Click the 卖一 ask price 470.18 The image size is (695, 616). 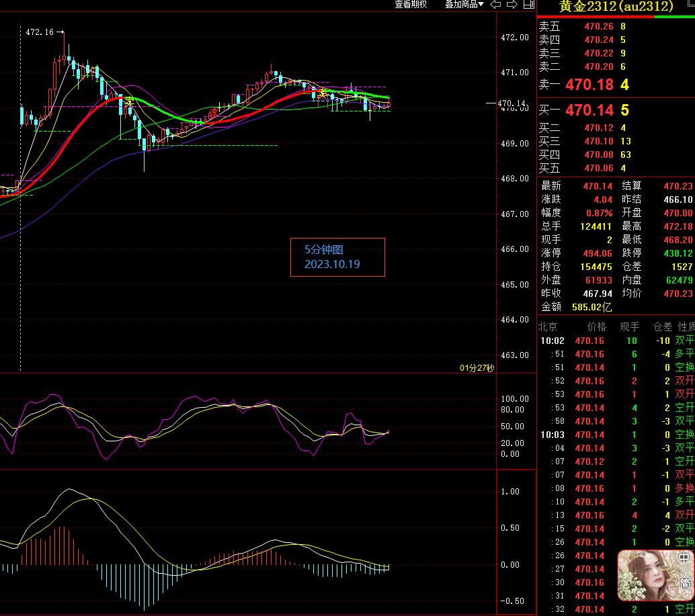(x=589, y=85)
